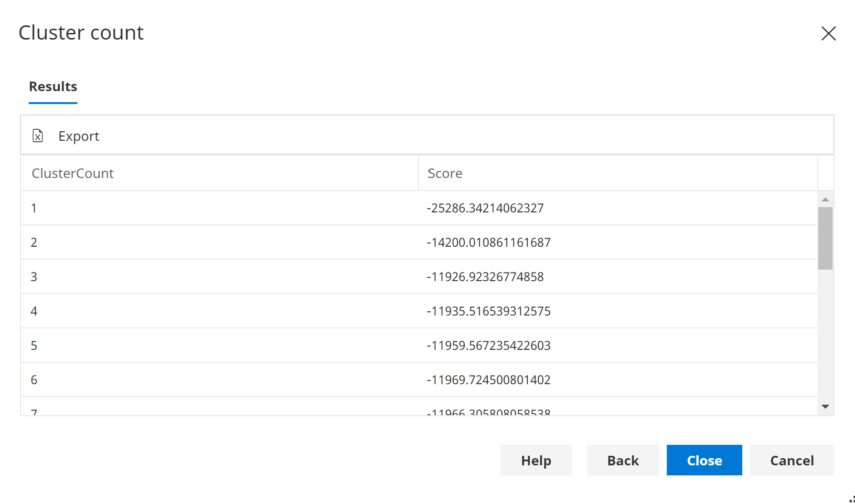The width and height of the screenshot is (855, 504).
Task: Click the Export action in the results toolbar
Action: (79, 136)
